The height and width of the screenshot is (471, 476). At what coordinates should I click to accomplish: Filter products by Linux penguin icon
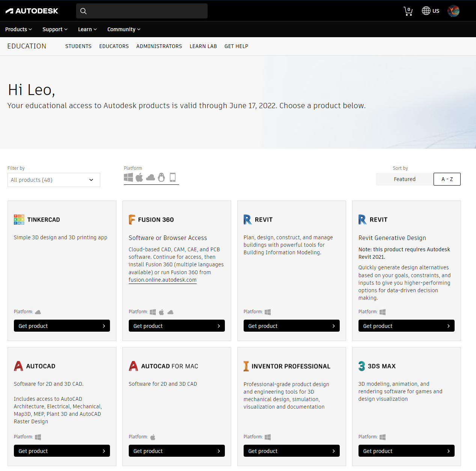tap(161, 177)
